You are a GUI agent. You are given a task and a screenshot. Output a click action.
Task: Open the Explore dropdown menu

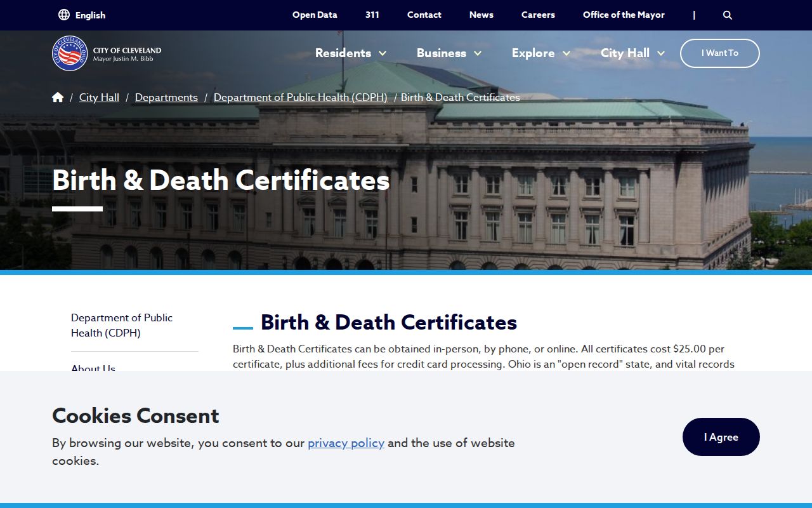pos(541,53)
